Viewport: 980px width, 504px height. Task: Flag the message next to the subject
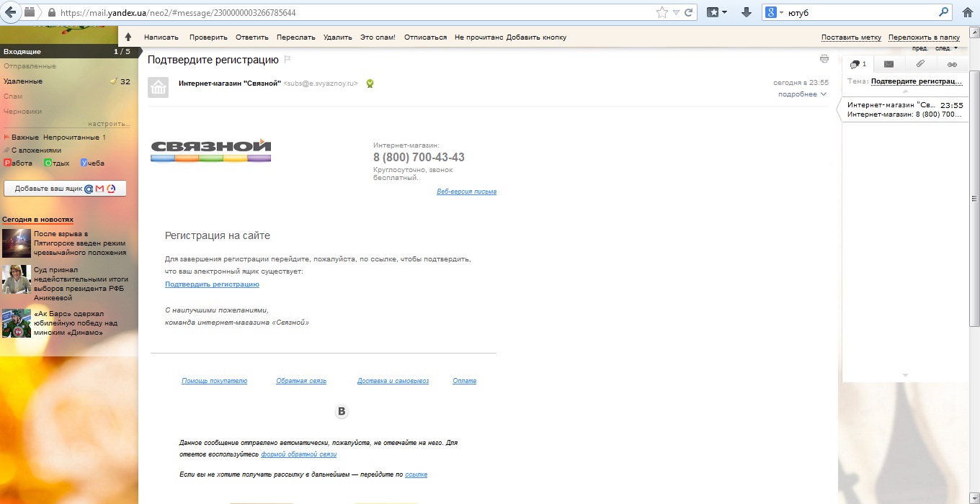click(x=287, y=59)
